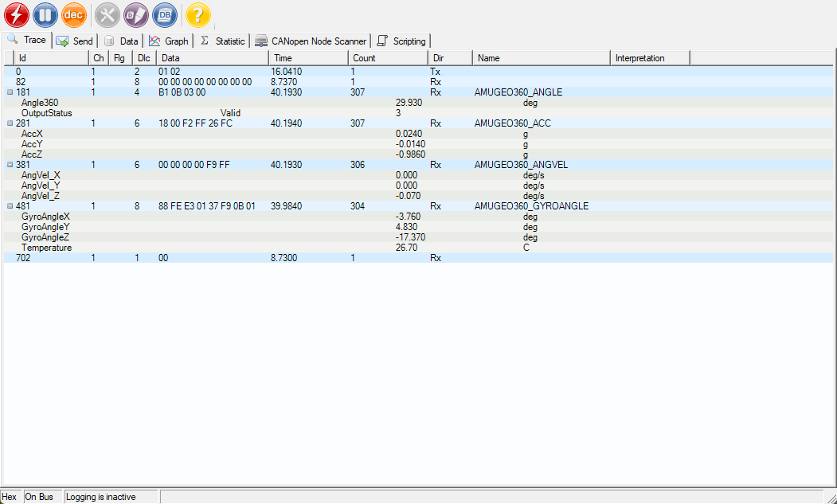The width and height of the screenshot is (837, 504).
Task: Click the red lightning bolt connect icon
Action: coord(17,15)
